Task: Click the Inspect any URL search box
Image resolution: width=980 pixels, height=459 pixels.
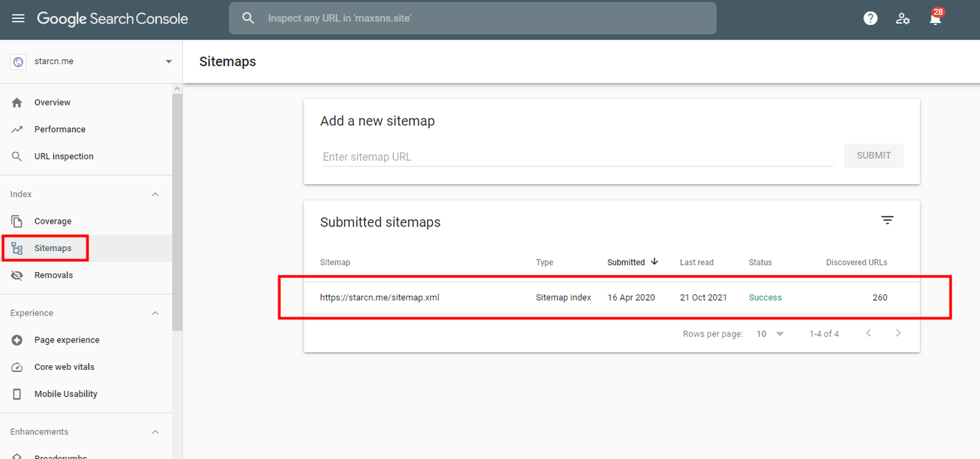Action: 472,18
